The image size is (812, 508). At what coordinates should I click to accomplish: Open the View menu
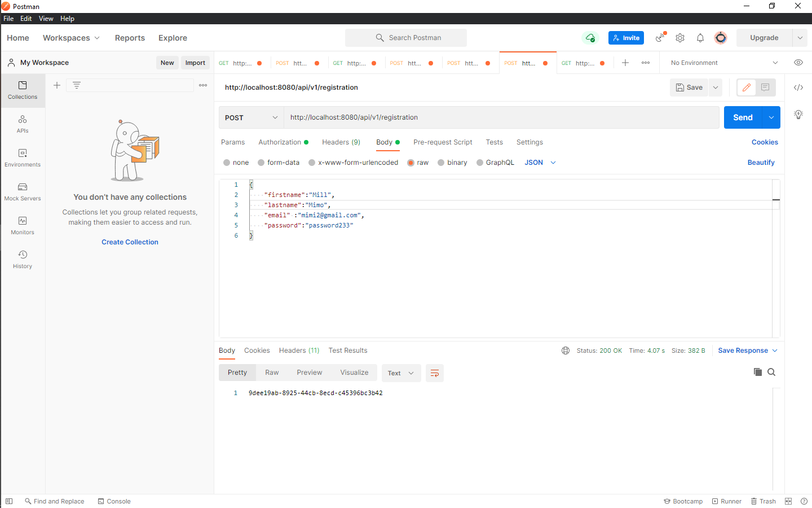tap(46, 19)
